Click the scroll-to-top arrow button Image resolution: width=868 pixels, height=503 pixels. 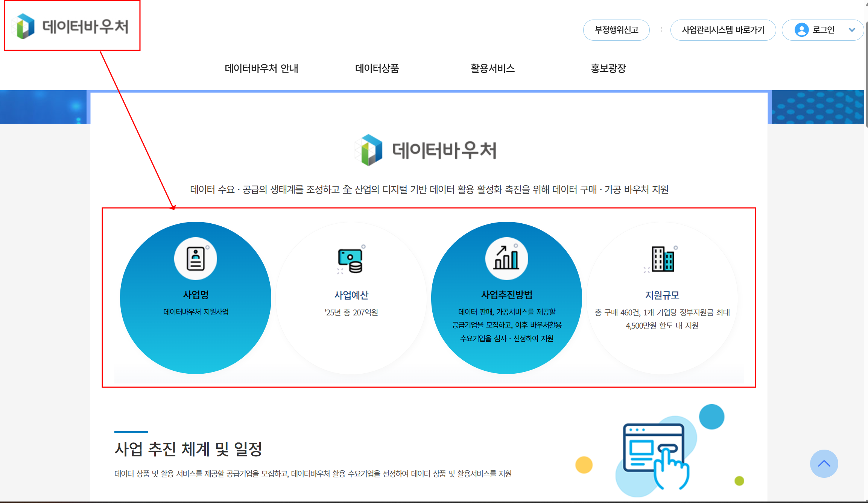pos(824,464)
